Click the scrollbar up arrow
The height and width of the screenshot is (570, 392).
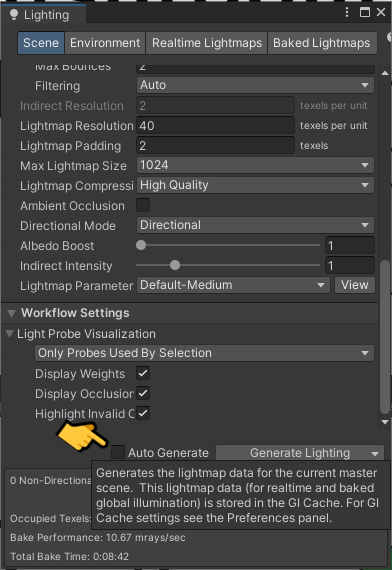click(385, 73)
